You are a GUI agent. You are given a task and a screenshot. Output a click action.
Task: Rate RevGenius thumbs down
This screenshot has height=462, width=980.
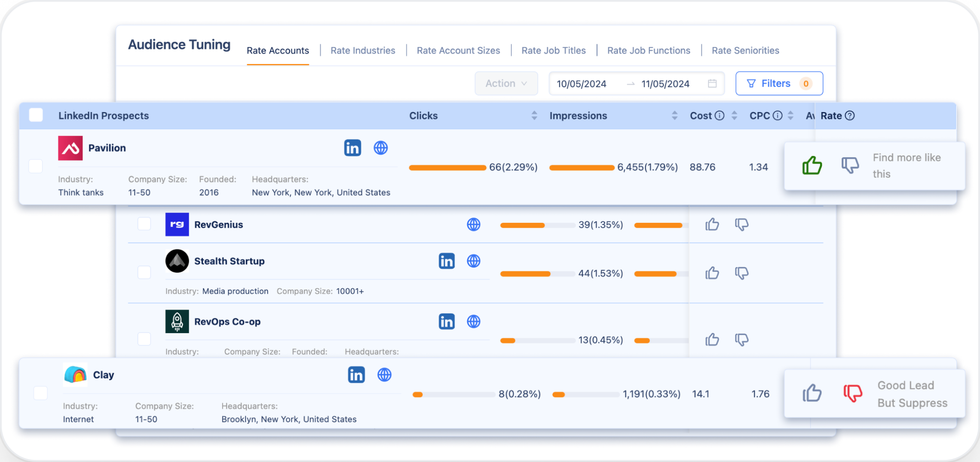741,224
